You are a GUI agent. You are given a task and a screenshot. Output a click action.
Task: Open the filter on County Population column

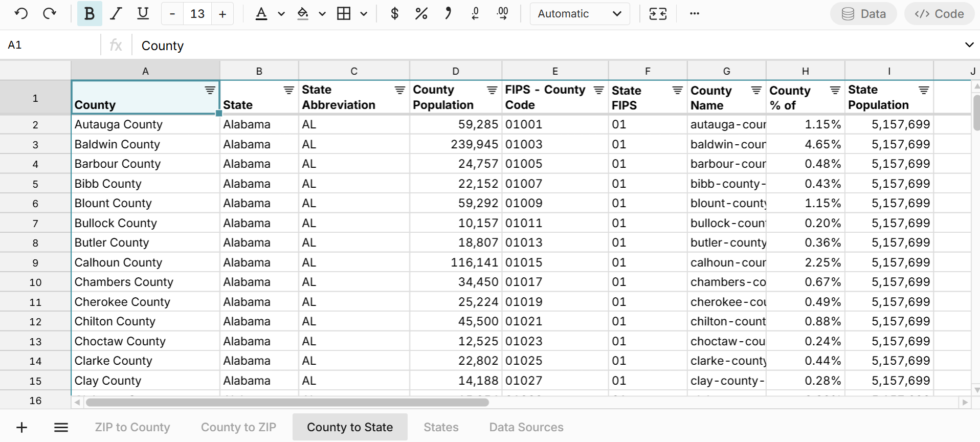tap(492, 91)
